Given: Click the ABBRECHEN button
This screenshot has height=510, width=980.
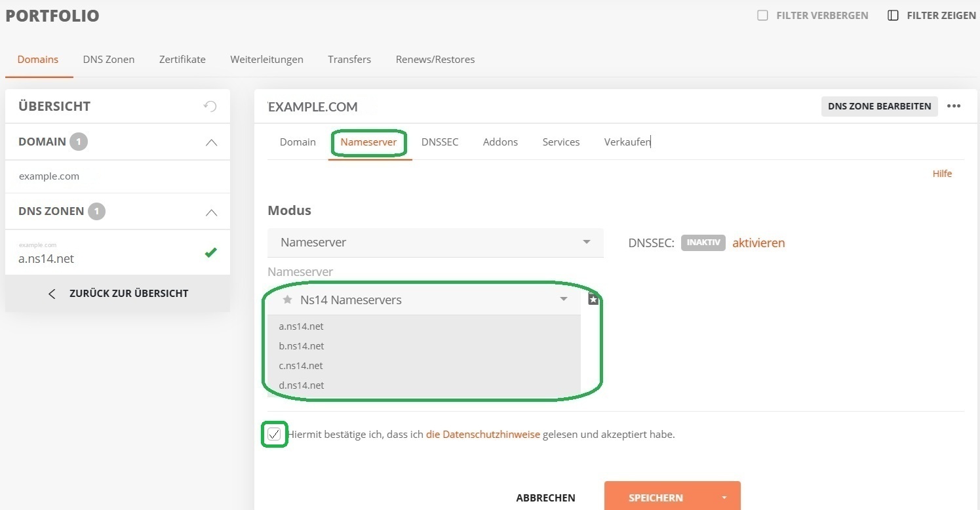Looking at the screenshot, I should coord(545,498).
